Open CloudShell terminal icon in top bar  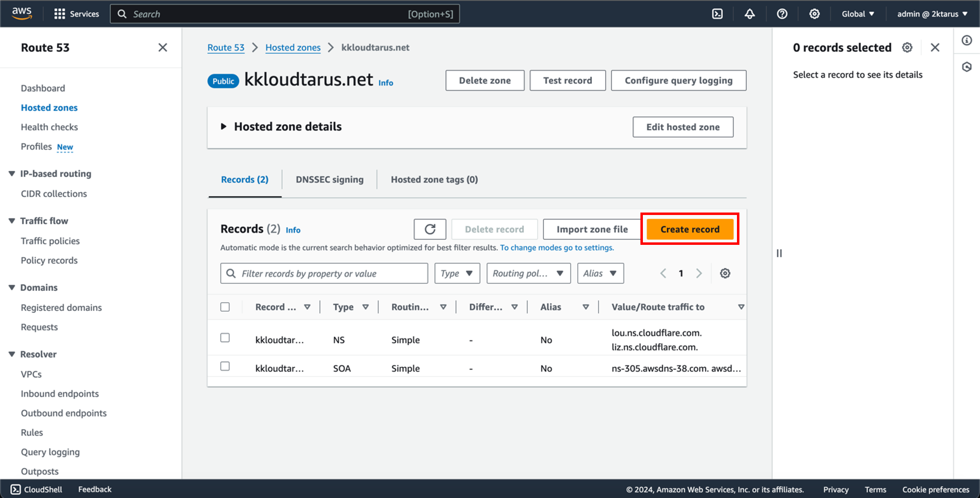tap(717, 14)
